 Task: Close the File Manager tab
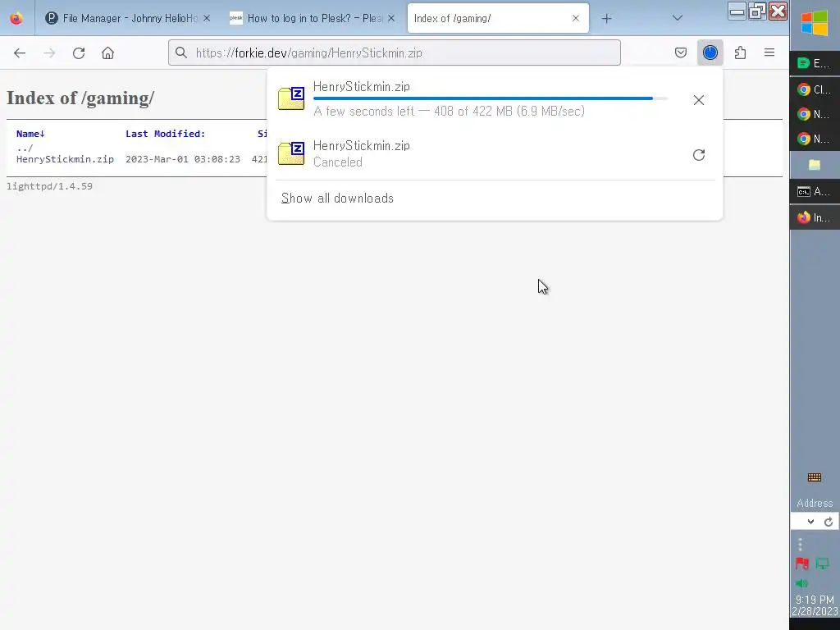pos(207,18)
